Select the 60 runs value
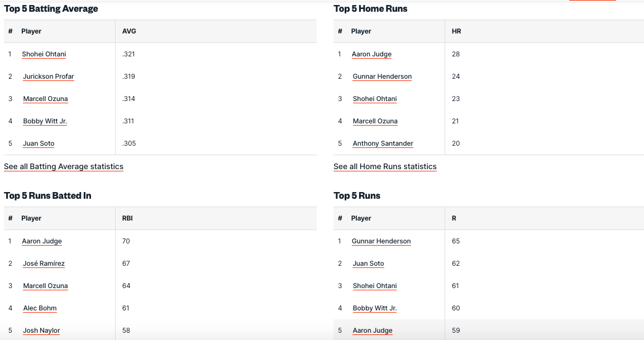This screenshot has width=644, height=340. (456, 308)
